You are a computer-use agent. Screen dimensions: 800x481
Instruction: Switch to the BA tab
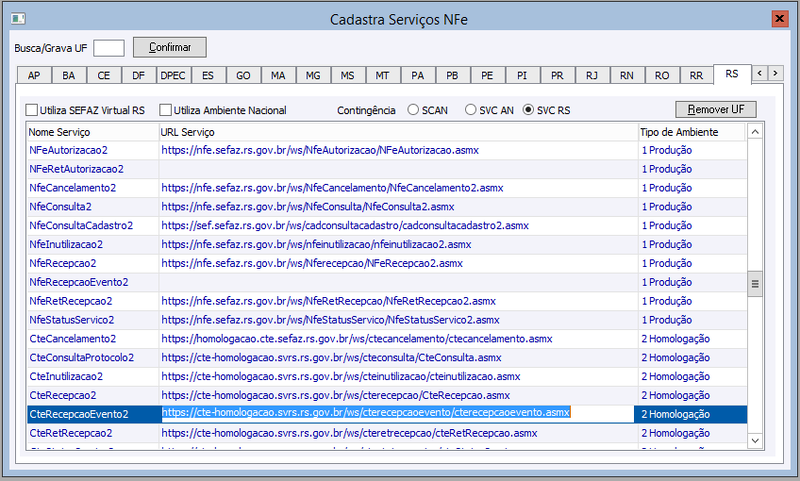click(x=69, y=75)
